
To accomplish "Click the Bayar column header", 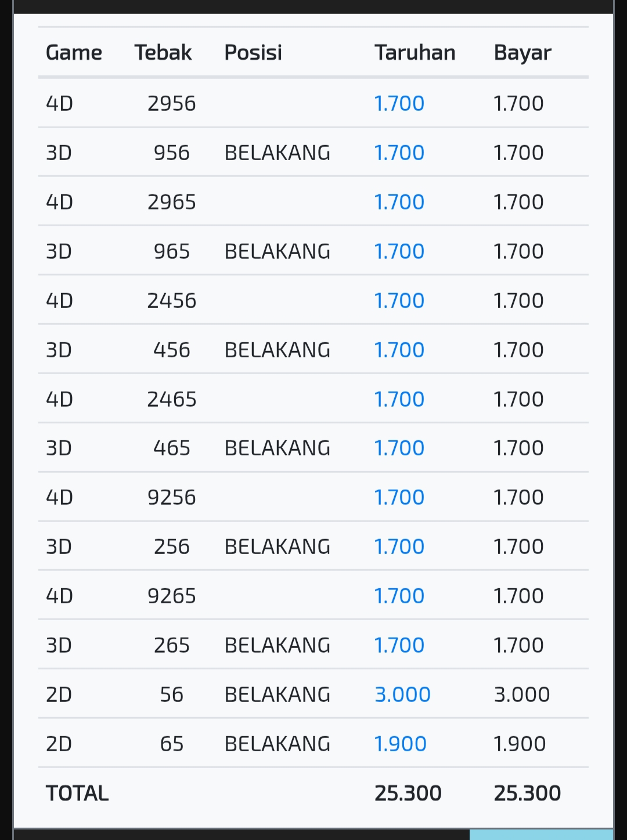I will coord(522,53).
